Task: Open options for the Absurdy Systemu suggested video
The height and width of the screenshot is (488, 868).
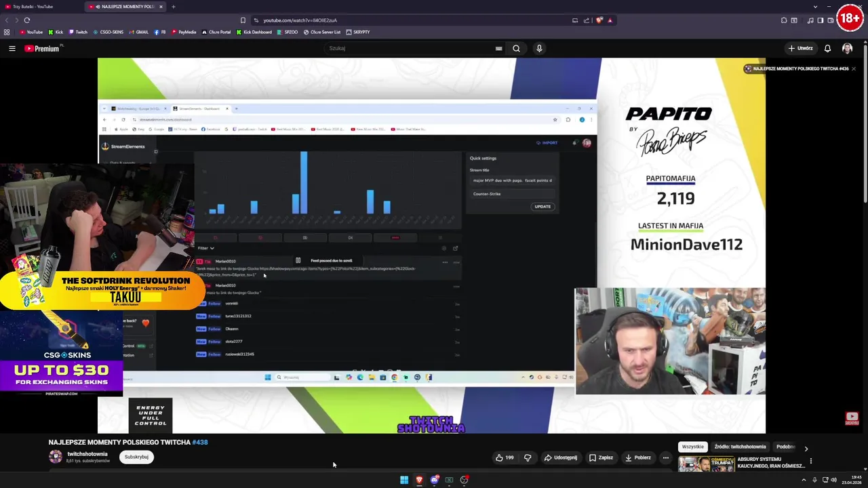Action: 810,462
